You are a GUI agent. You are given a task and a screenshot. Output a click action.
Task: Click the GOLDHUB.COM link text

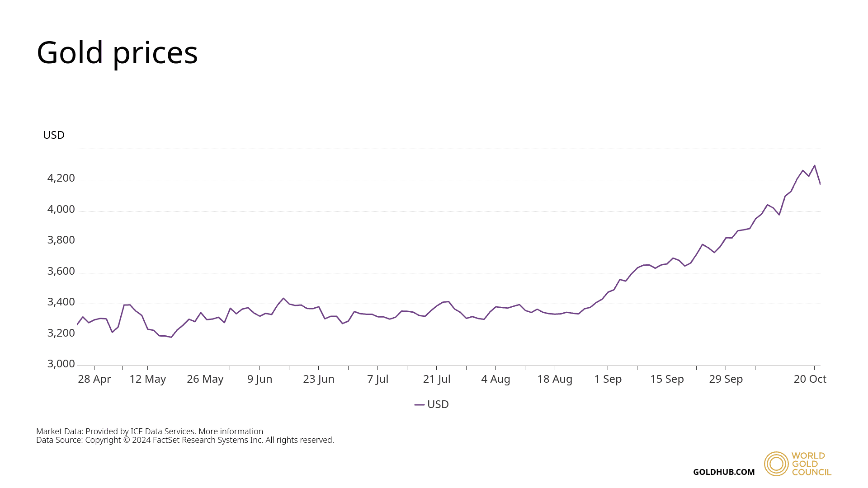point(723,472)
